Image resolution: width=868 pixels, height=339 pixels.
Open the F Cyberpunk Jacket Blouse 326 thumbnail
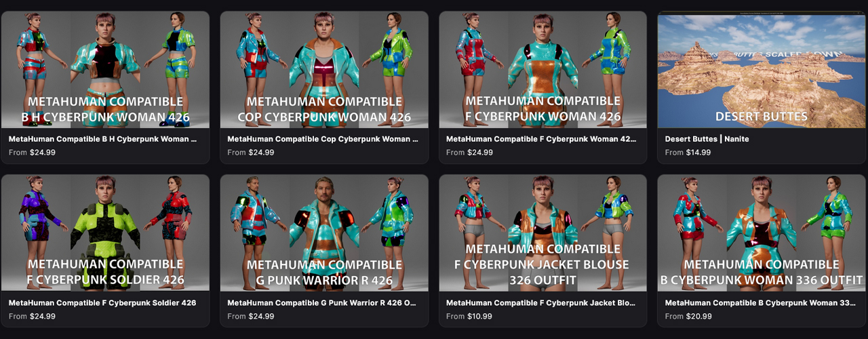pos(543,233)
